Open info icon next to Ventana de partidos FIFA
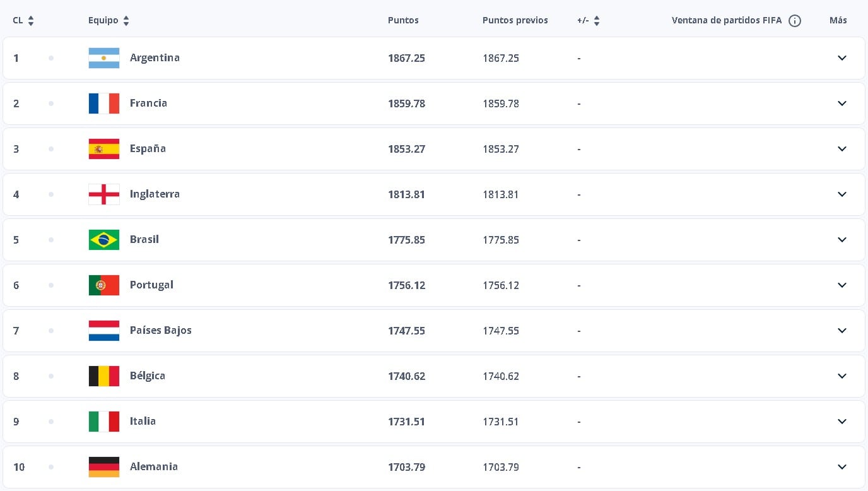 (x=795, y=21)
